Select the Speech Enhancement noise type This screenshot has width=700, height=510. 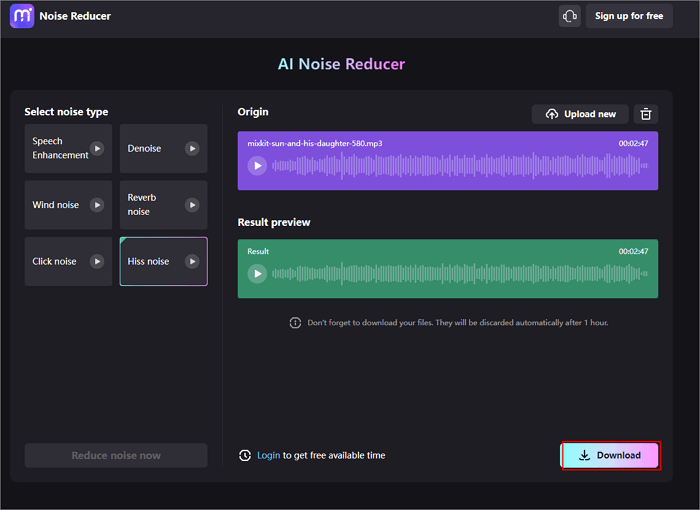[58, 149]
